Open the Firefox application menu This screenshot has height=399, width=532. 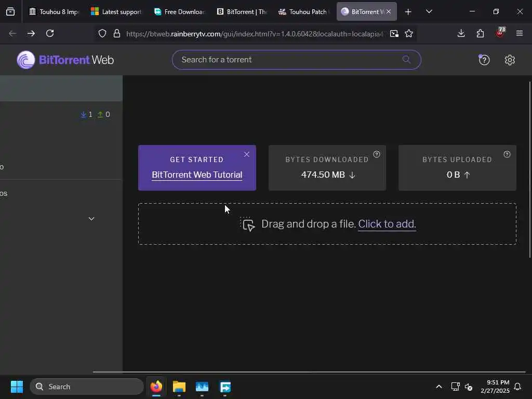[520, 33]
